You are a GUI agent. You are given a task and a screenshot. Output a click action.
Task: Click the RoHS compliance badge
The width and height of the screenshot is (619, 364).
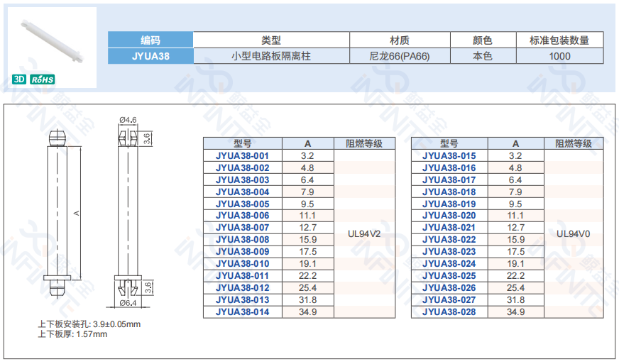[x=43, y=80]
